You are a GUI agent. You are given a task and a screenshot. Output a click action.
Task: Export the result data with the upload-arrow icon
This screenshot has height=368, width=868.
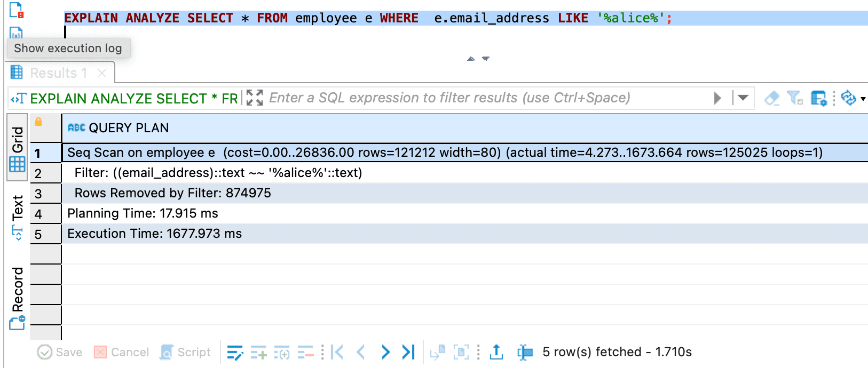click(496, 352)
